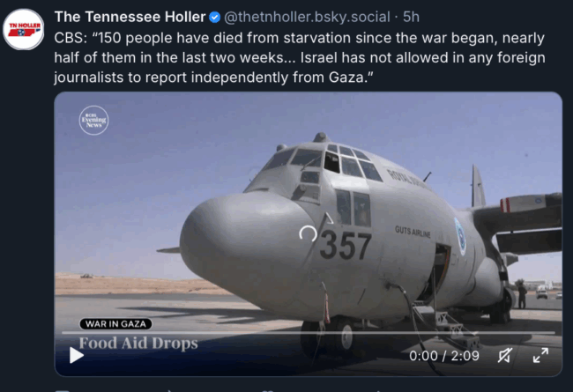The width and height of the screenshot is (573, 392).
Task: Click the Food Aid Drops caption
Action: tap(138, 344)
